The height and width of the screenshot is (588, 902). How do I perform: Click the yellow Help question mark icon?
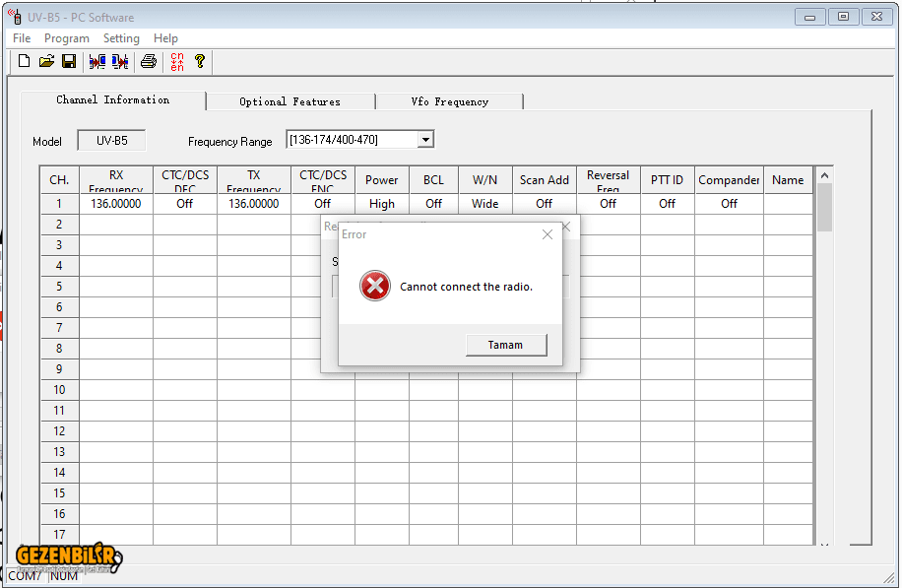200,61
